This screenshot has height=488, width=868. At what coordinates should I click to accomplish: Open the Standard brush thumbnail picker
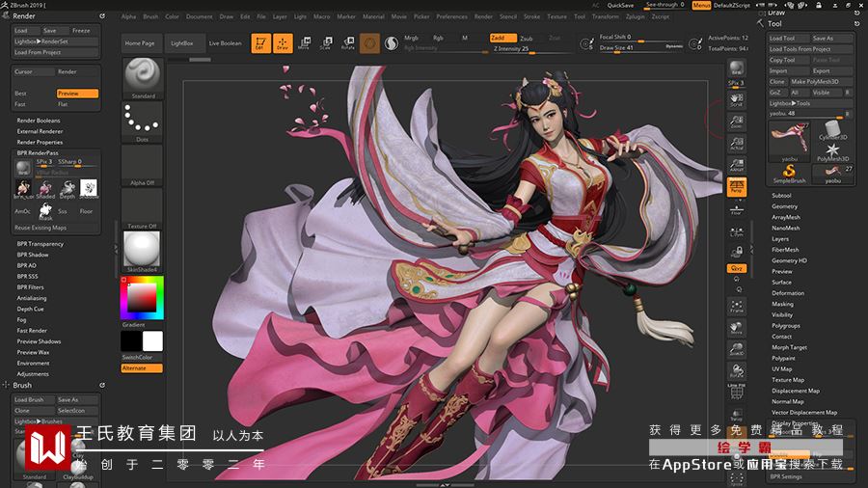143,78
